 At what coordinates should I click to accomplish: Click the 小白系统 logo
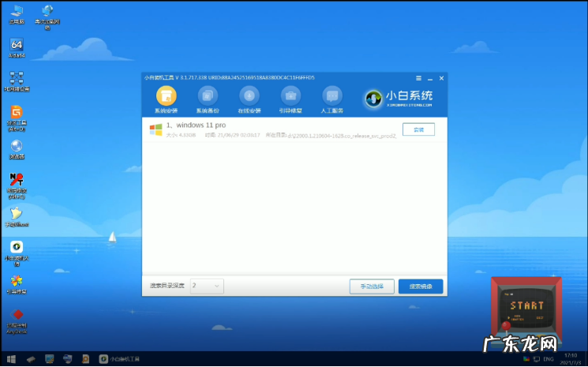(x=399, y=99)
